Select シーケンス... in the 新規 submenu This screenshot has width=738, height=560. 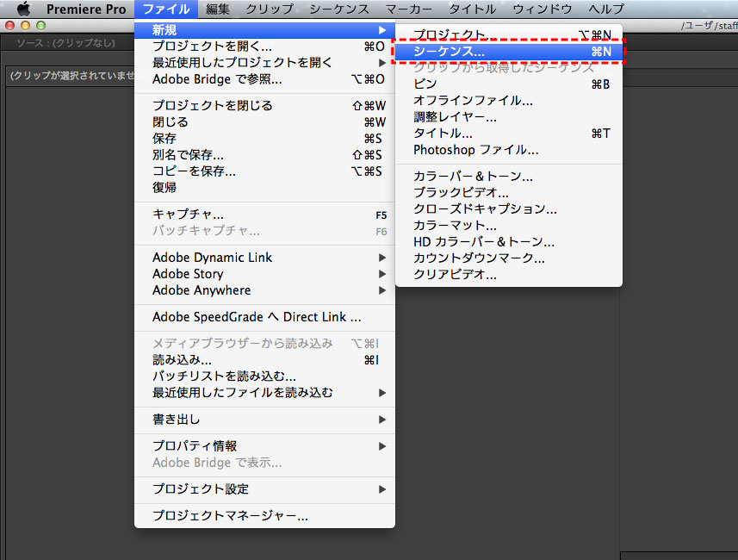(509, 52)
